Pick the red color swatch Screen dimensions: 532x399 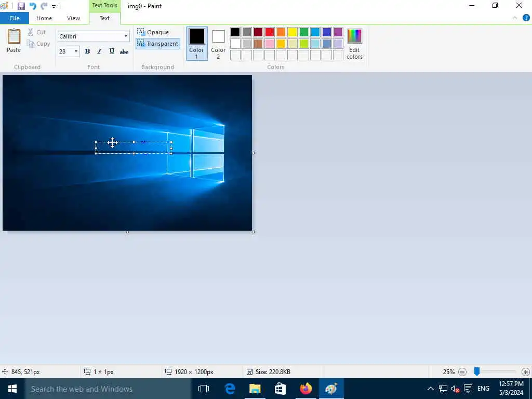(270, 32)
